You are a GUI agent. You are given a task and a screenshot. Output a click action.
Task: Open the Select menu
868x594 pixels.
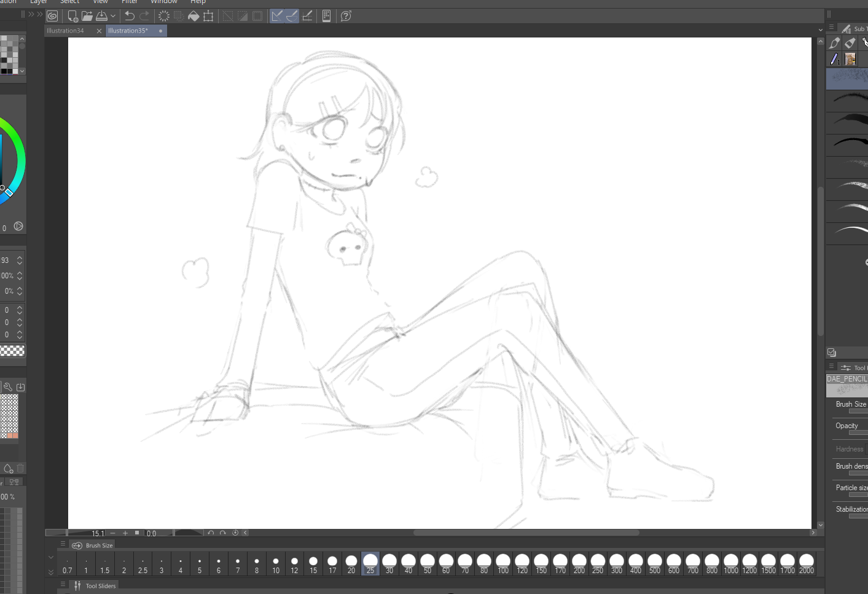click(70, 2)
